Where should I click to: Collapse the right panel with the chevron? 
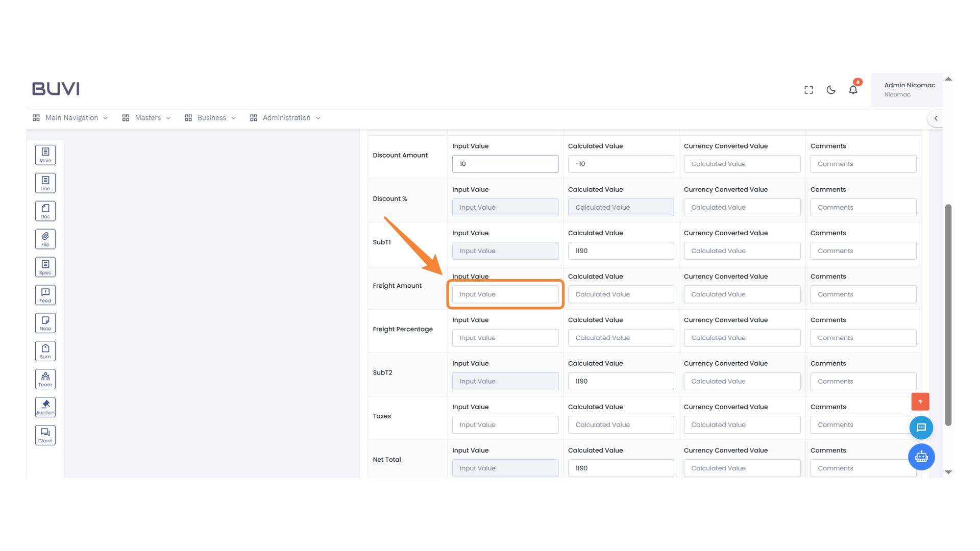936,118
